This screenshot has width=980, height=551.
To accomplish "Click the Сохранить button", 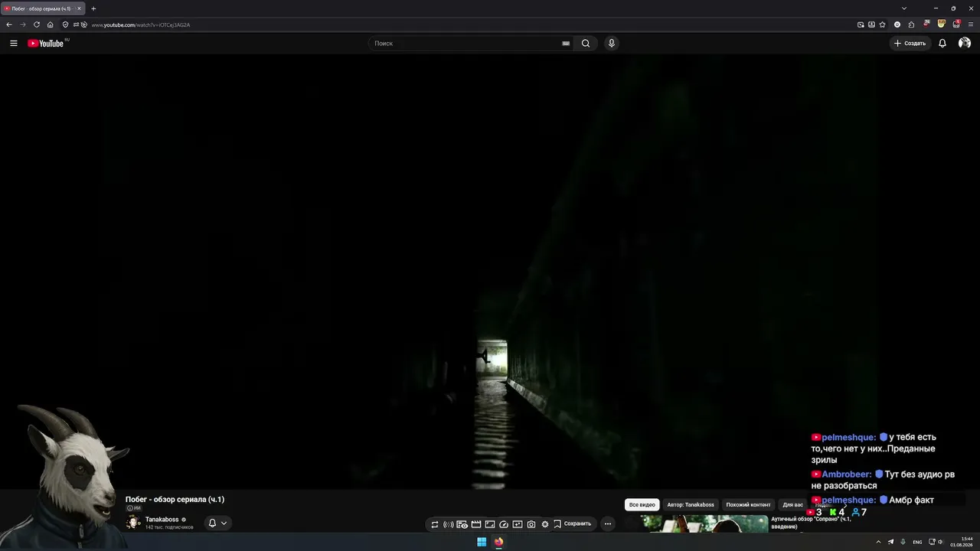I will pos(573,524).
